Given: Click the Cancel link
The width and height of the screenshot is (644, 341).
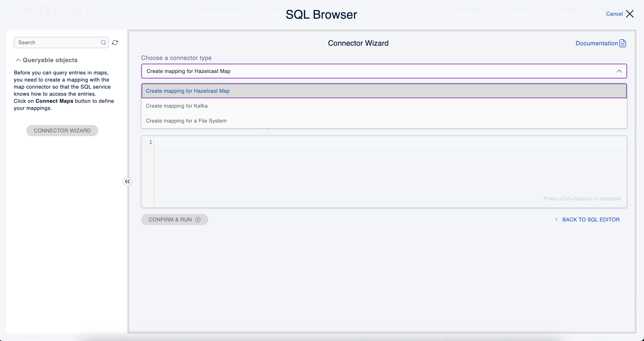Looking at the screenshot, I should [x=614, y=14].
